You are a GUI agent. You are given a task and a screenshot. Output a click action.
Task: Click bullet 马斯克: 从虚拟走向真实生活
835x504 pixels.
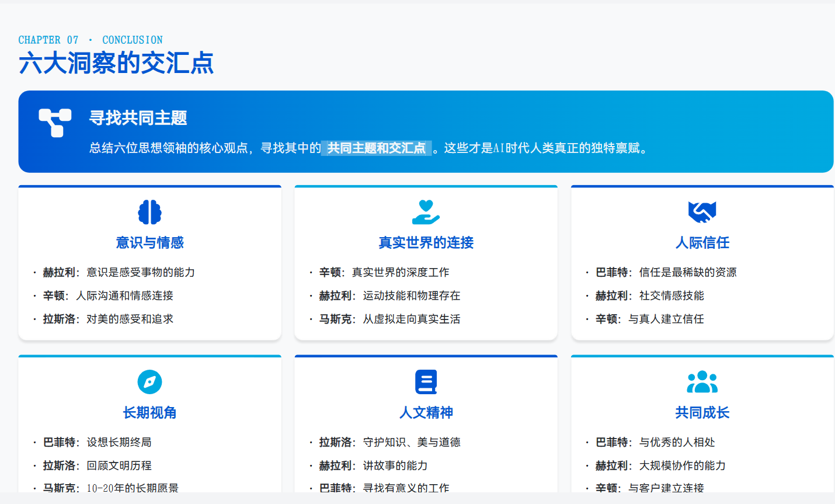(x=389, y=319)
